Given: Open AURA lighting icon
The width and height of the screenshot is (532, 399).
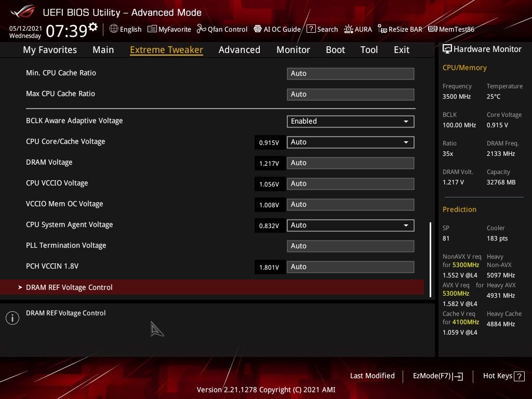Looking at the screenshot, I should click(349, 29).
